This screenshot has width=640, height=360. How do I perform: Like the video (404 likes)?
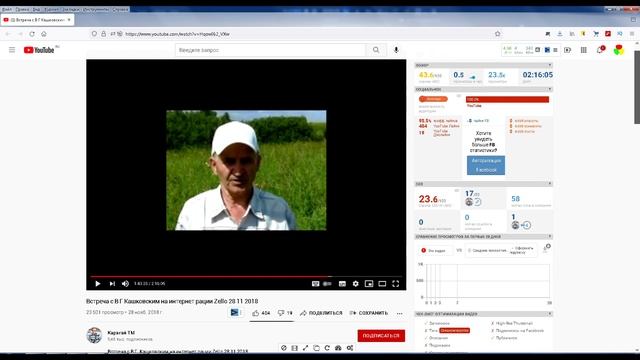coord(261,313)
